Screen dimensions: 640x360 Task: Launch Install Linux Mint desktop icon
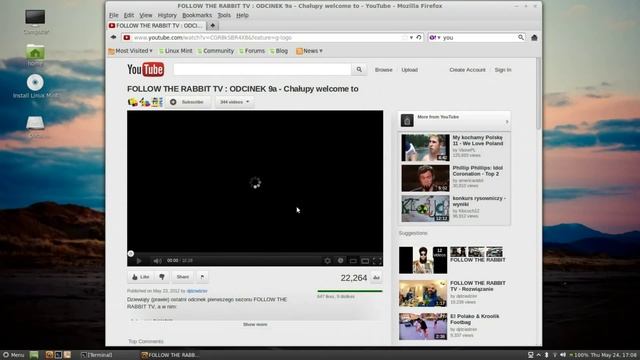point(36,86)
